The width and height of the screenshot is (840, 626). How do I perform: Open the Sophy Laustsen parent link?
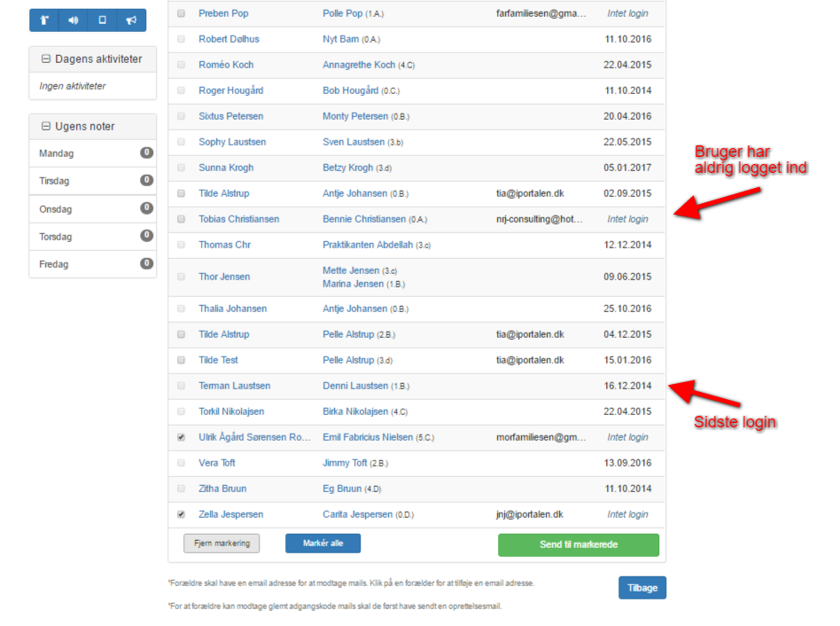232,142
